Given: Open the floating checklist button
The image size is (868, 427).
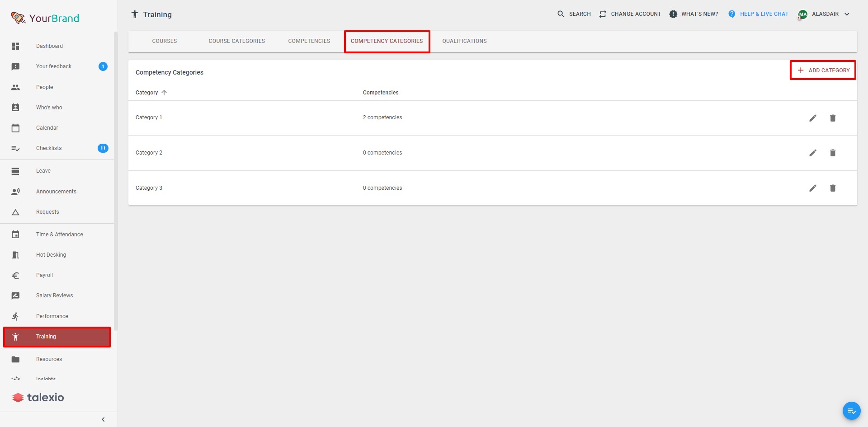Looking at the screenshot, I should tap(851, 411).
